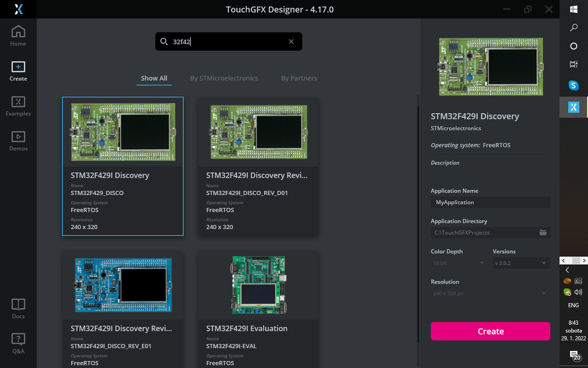Switch to the Show All tab
588x368 pixels.
154,78
